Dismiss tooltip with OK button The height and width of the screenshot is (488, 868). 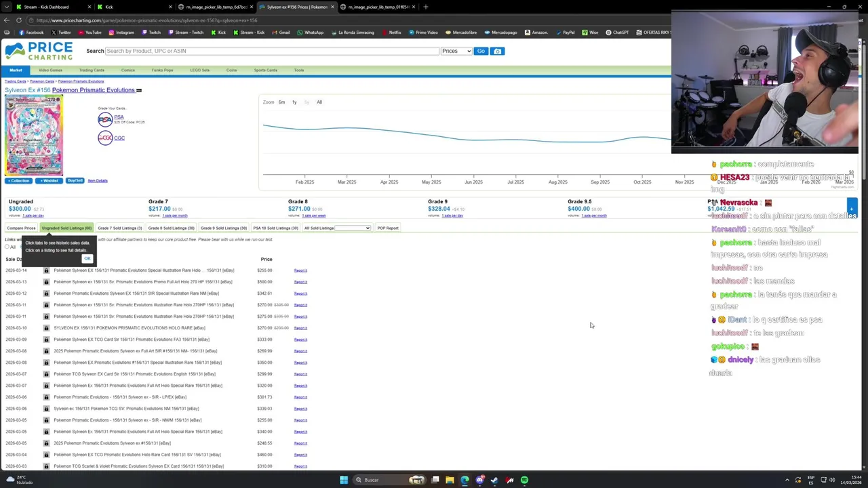pos(87,258)
